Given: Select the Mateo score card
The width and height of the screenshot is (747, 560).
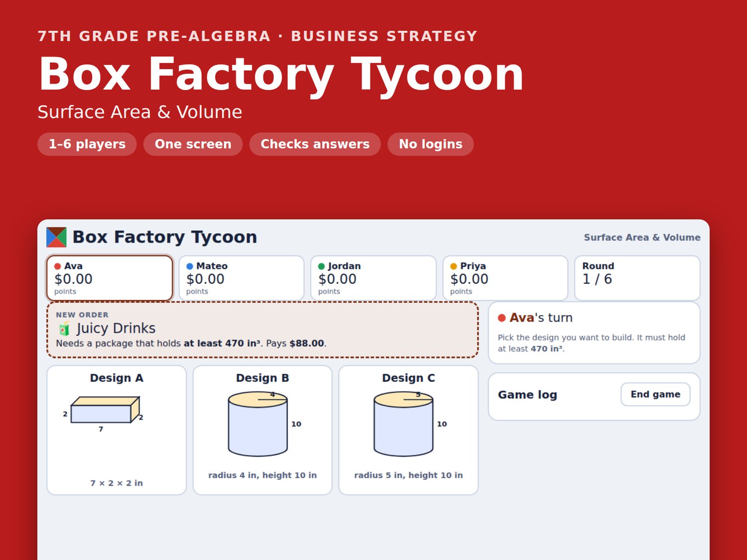Looking at the screenshot, I should coord(242,278).
